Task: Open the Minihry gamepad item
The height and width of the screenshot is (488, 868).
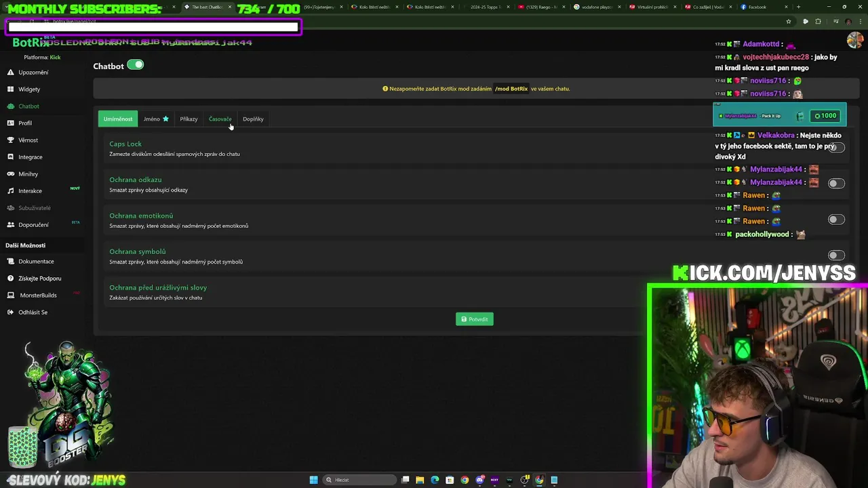Action: point(23,174)
